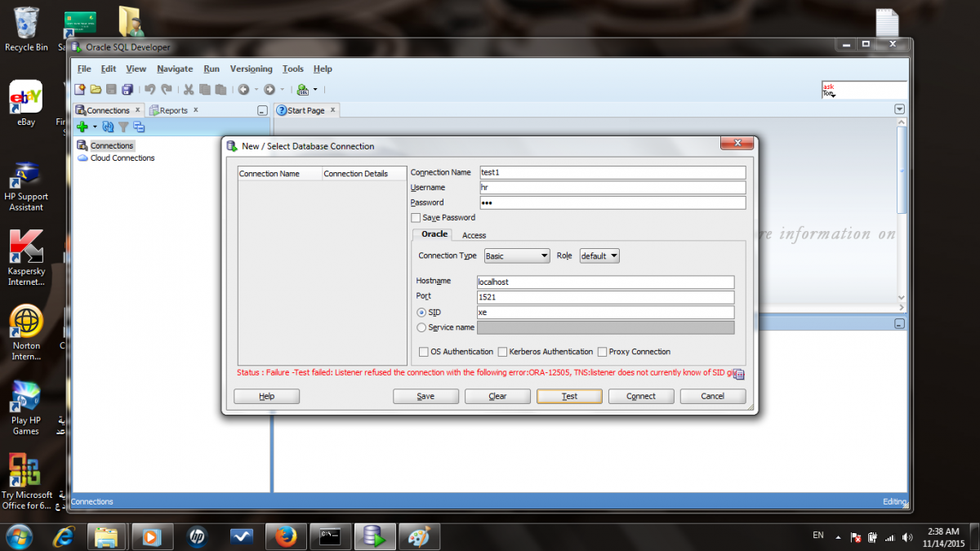Open the SQL Worksheet toolbar icon
The image size is (980, 551).
coord(303,90)
